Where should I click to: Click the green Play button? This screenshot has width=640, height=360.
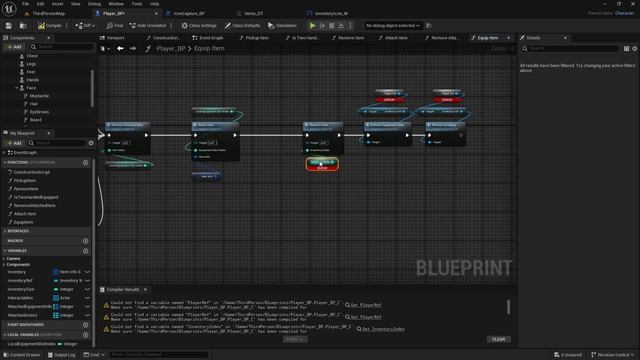[x=312, y=25]
